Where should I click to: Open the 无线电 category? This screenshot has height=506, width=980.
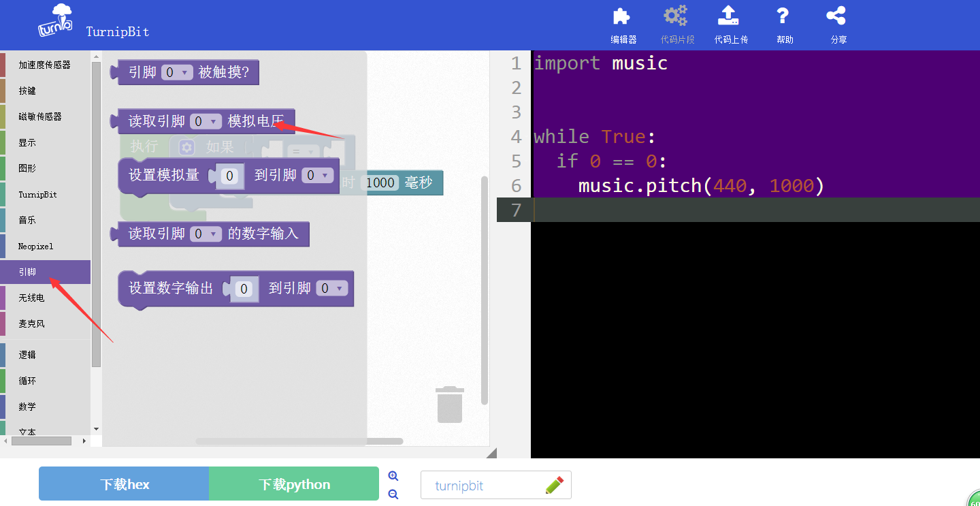pos(45,298)
